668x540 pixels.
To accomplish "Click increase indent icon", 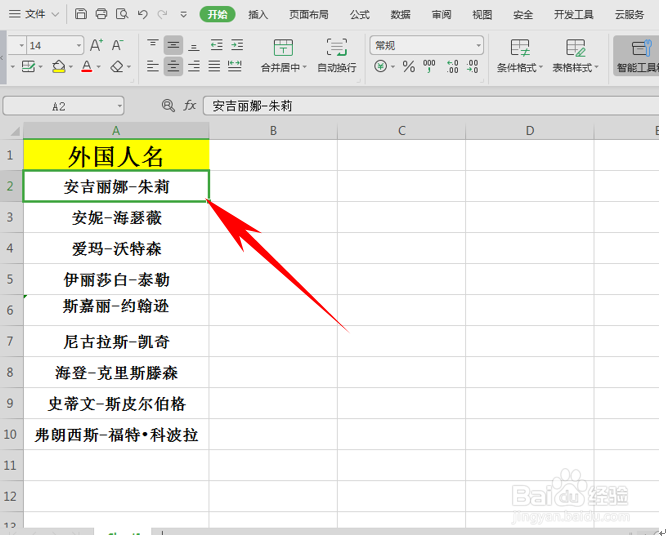I will pyautogui.click(x=237, y=45).
